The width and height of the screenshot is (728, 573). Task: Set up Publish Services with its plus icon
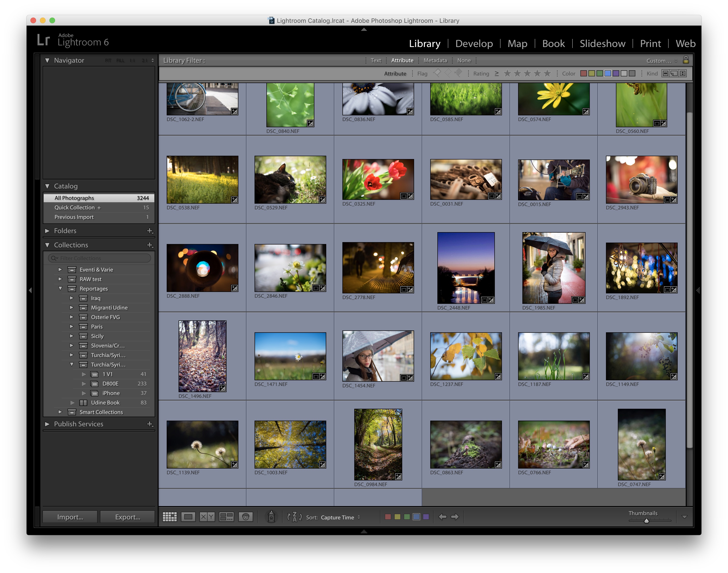(x=150, y=424)
